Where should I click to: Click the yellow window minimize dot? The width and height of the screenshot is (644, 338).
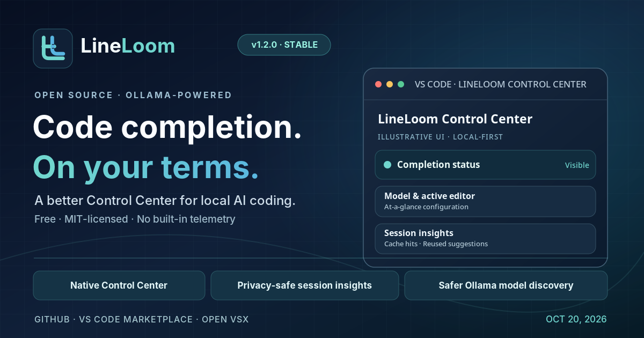(x=390, y=84)
